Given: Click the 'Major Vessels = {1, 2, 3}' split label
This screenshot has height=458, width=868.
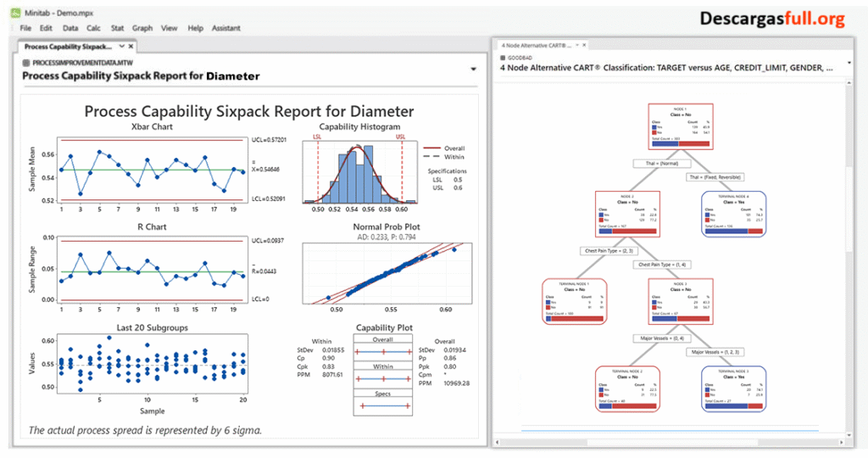Looking at the screenshot, I should (x=715, y=352).
